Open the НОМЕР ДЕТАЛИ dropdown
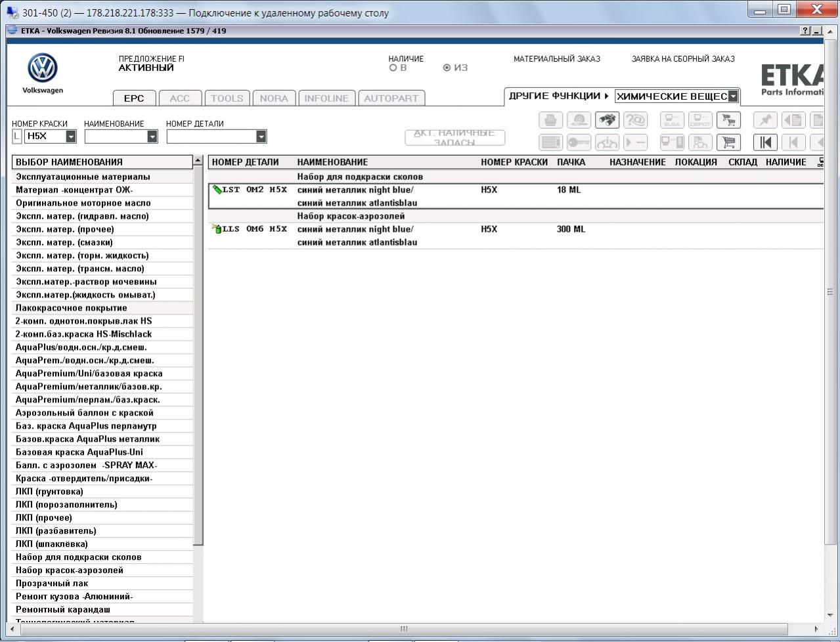Screen dimensions: 840x642 (261, 137)
